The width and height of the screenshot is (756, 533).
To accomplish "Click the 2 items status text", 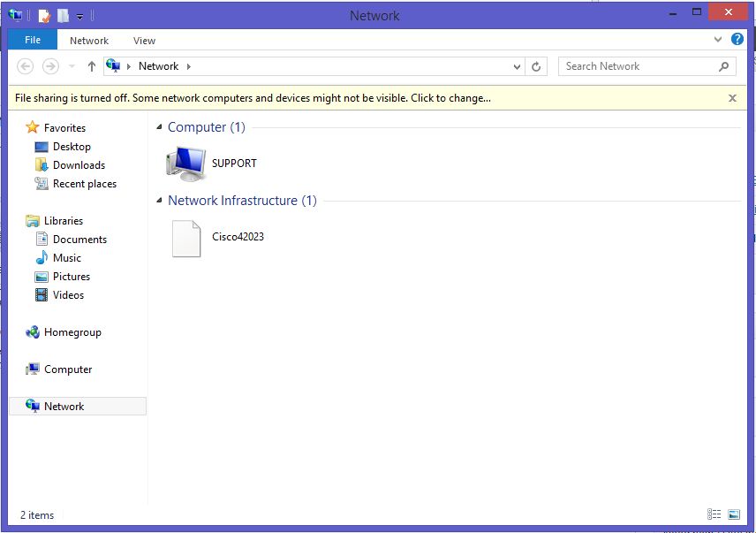I will [x=37, y=515].
